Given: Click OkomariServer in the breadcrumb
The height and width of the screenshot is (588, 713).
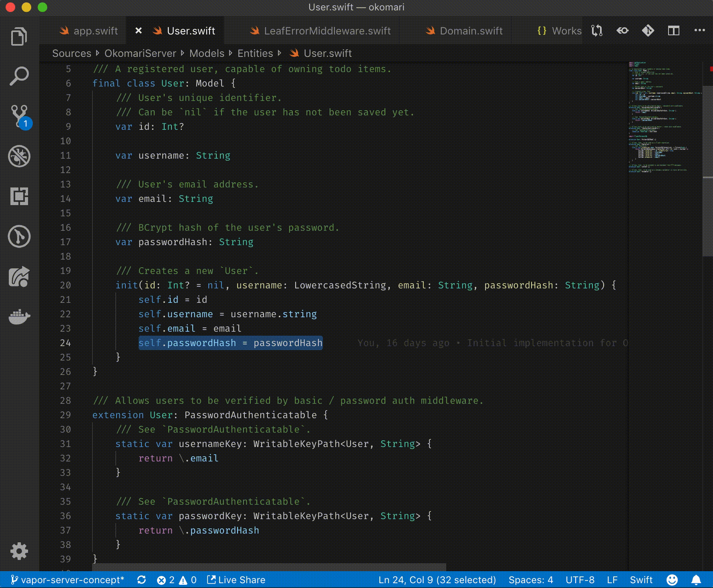Looking at the screenshot, I should pos(140,53).
